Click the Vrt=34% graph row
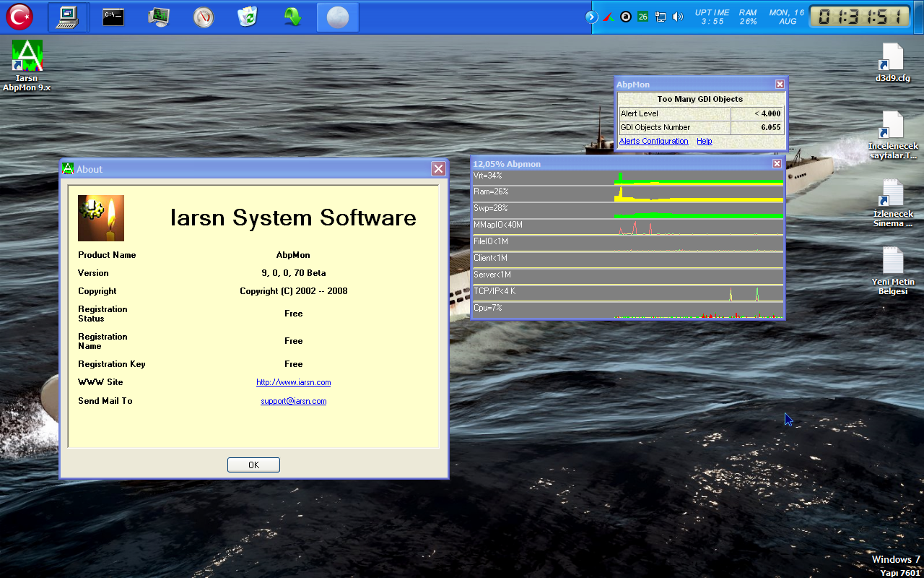Screen dimensions: 924x578 click(627, 178)
